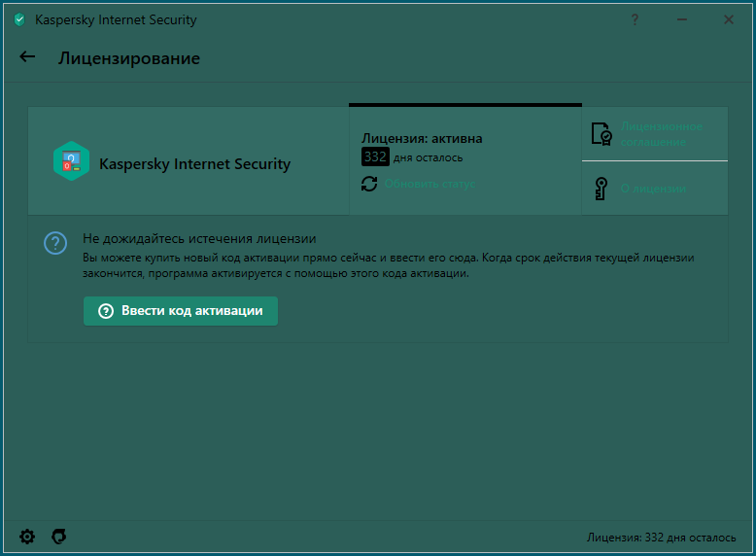Click the refresh arrows icon for license status
Screen dimensions: 756x556
click(x=369, y=184)
